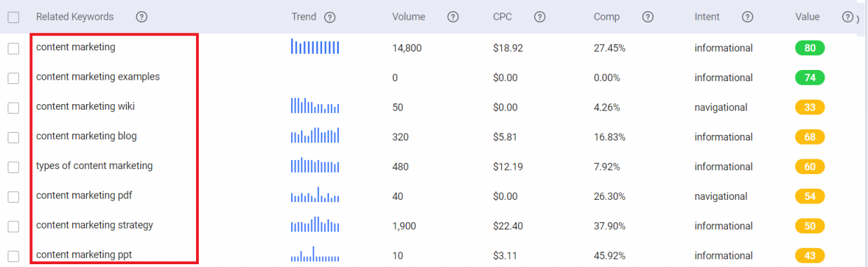Click the trend sparkline for content marketing
This screenshot has height=267, width=868.
(x=315, y=47)
